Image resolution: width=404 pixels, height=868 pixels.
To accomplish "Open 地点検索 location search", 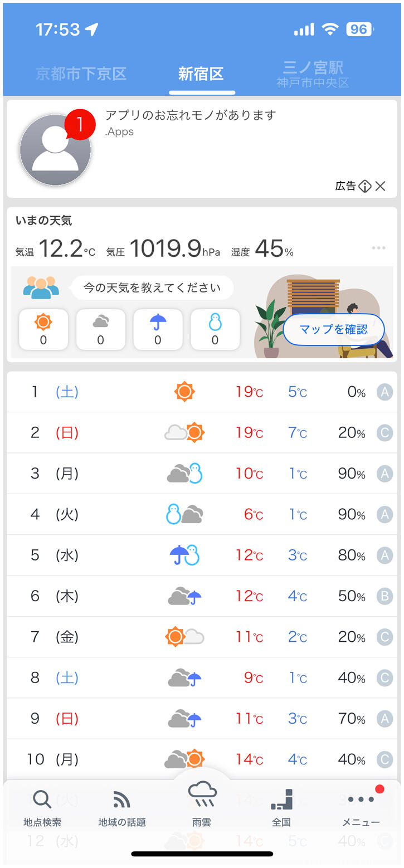I will pos(42,808).
